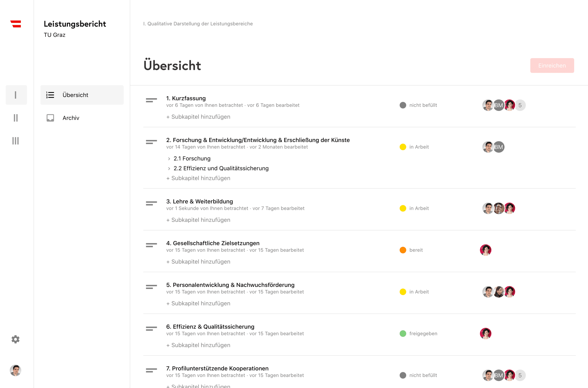Open the settings gear icon
The width and height of the screenshot is (588, 388).
[x=15, y=339]
